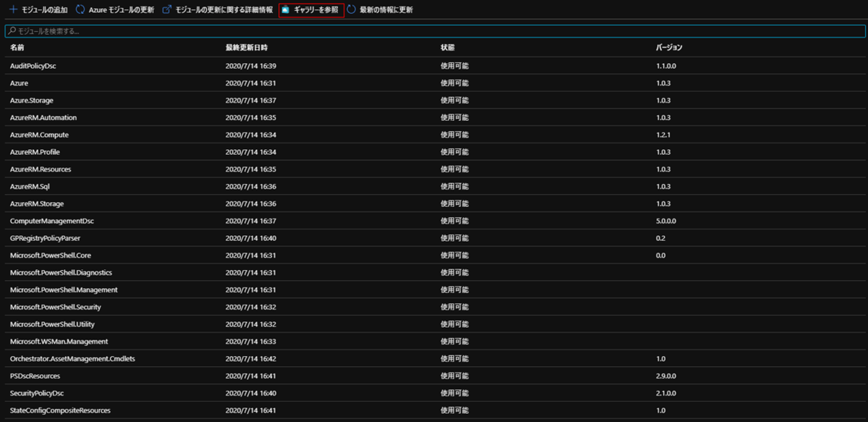Click the circular refresh icon for latest info

click(x=352, y=9)
